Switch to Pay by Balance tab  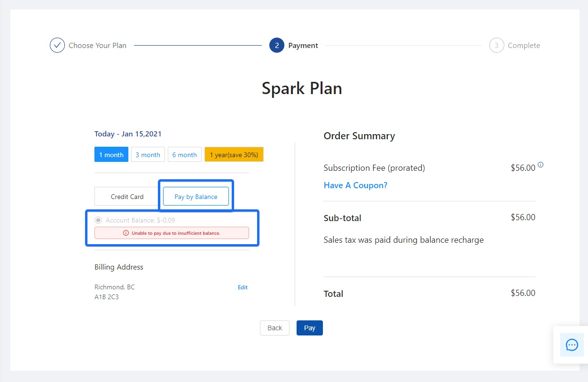pos(196,197)
